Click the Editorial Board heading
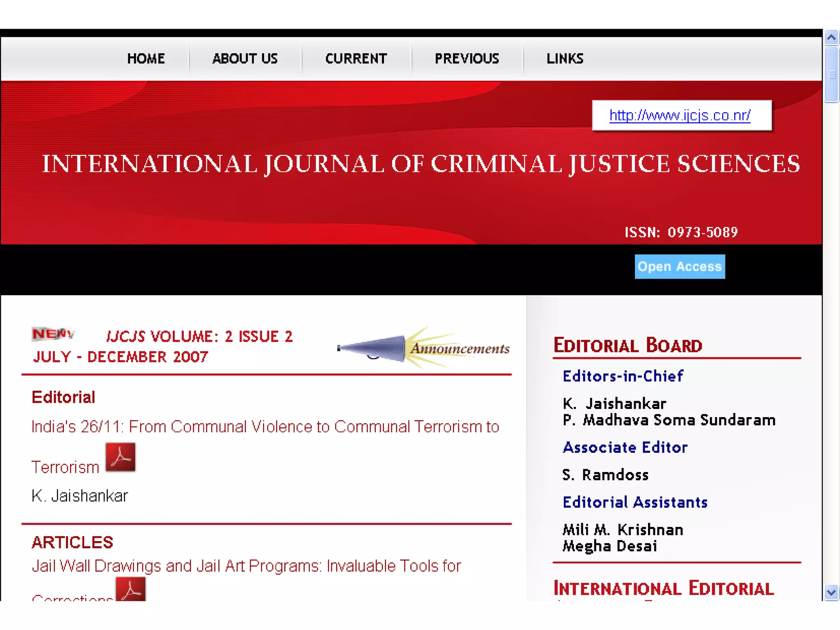Viewport: 840px width, 630px height. tap(628, 345)
